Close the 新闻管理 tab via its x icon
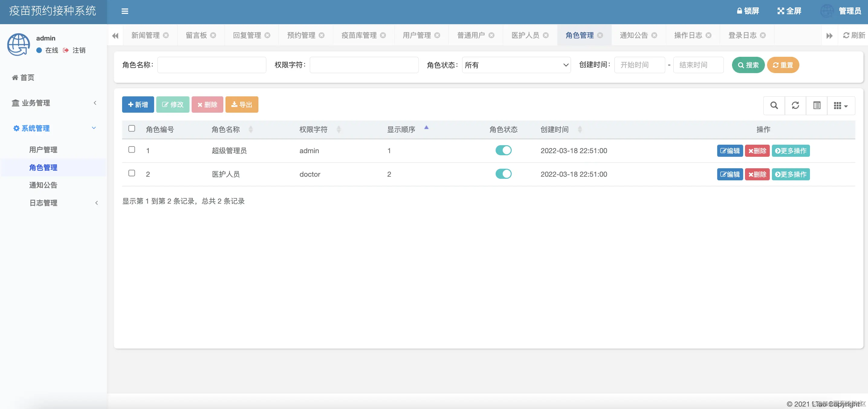The width and height of the screenshot is (868, 409). 166,35
